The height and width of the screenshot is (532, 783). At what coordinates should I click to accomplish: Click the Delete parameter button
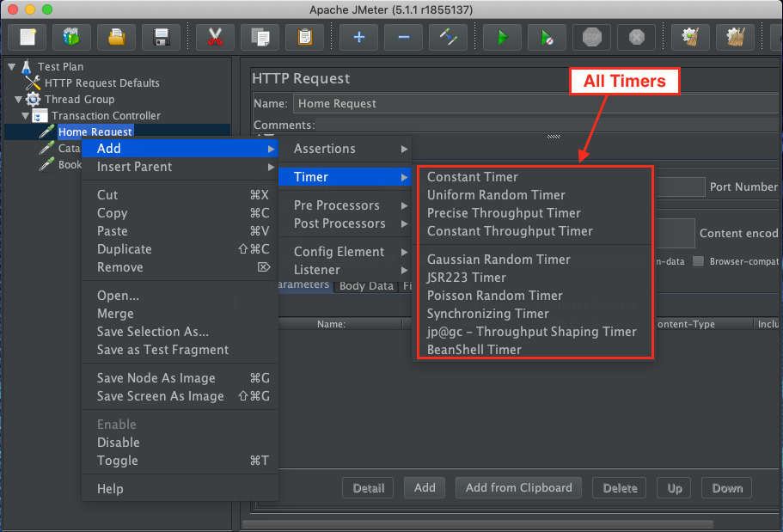coord(619,488)
